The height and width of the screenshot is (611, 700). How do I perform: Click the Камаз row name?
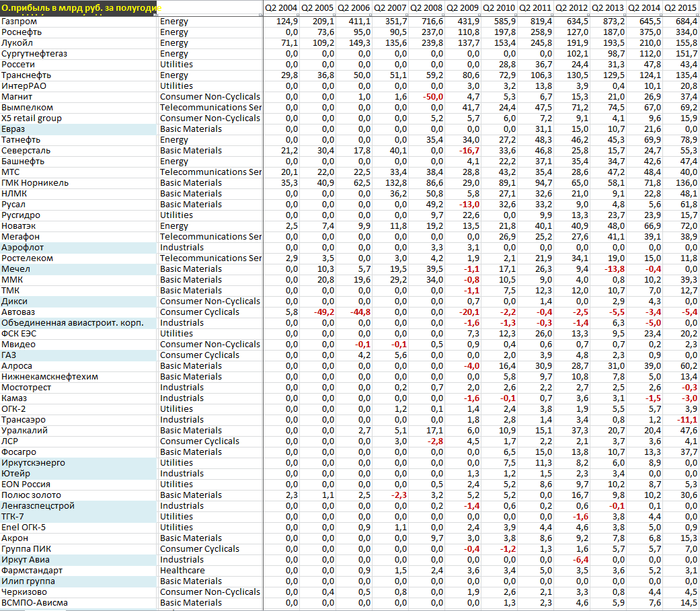coord(79,398)
